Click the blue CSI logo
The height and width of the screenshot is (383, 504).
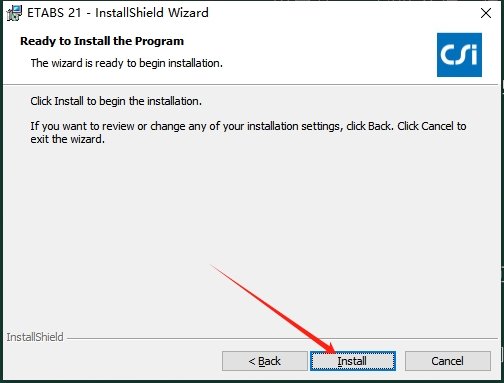coord(459,55)
